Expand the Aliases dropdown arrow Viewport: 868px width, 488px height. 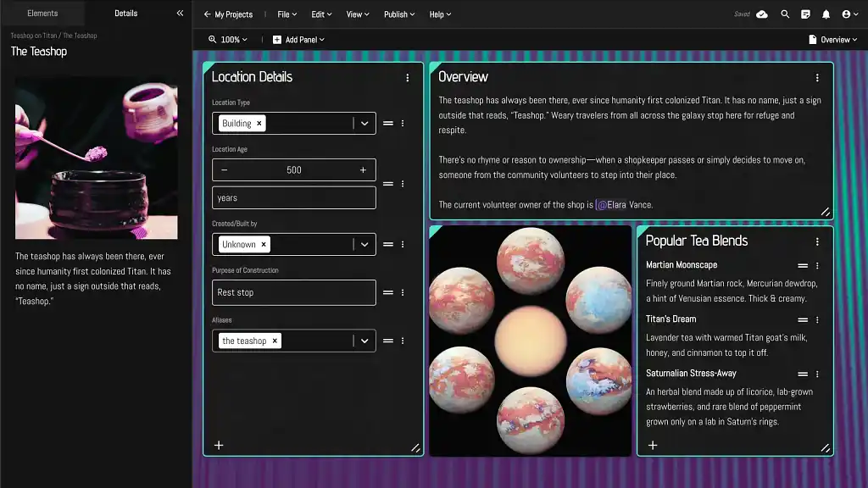(x=364, y=341)
